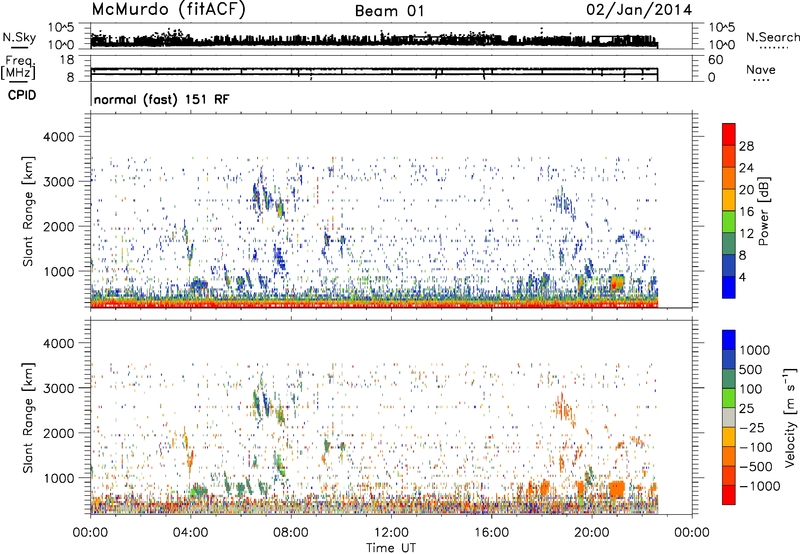Click the "-500" tick on Velocity colorbar
Image resolution: width=800 pixels, height=554 pixels.
click(756, 467)
